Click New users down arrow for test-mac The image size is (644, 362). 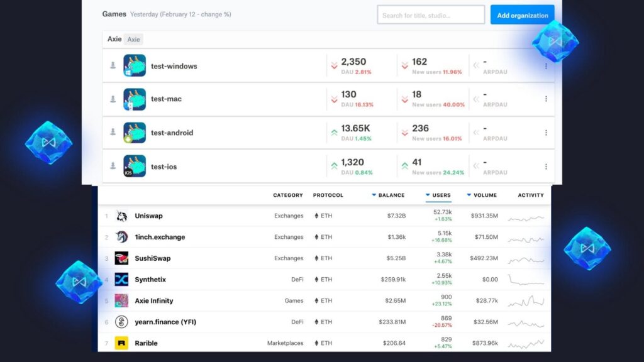pyautogui.click(x=405, y=99)
